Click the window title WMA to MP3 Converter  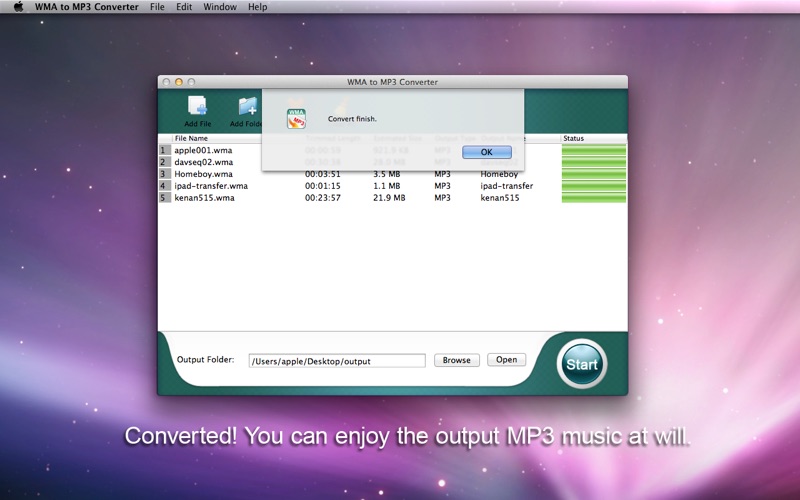coord(392,82)
